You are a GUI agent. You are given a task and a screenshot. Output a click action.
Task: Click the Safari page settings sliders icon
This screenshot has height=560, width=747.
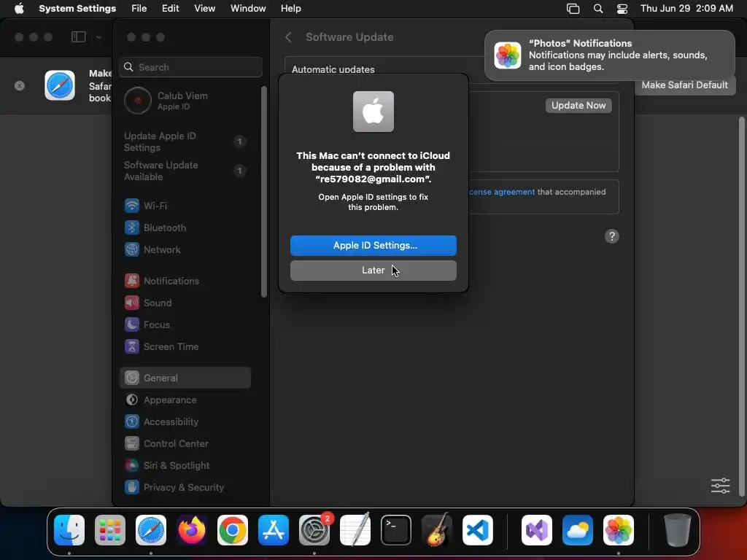(x=720, y=486)
